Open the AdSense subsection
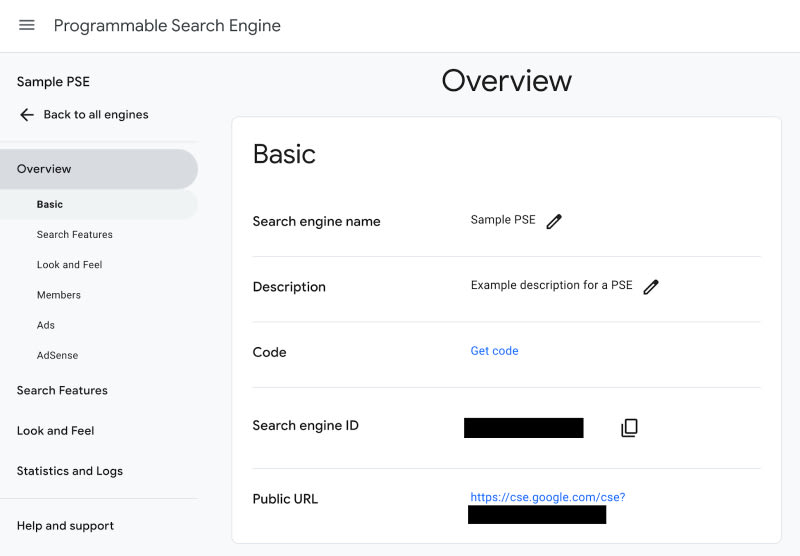The image size is (800, 556). click(57, 355)
